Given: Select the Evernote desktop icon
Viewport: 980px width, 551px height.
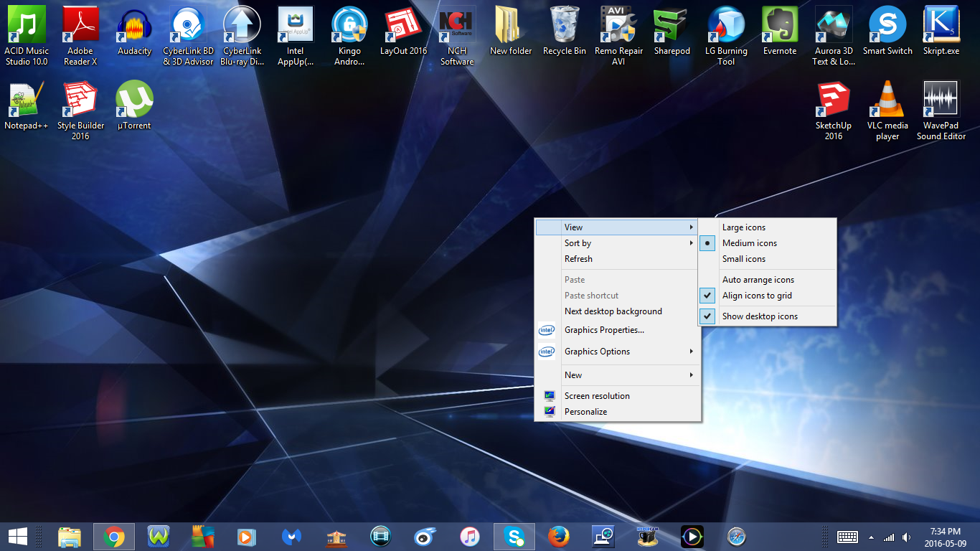Looking at the screenshot, I should pyautogui.click(x=780, y=32).
